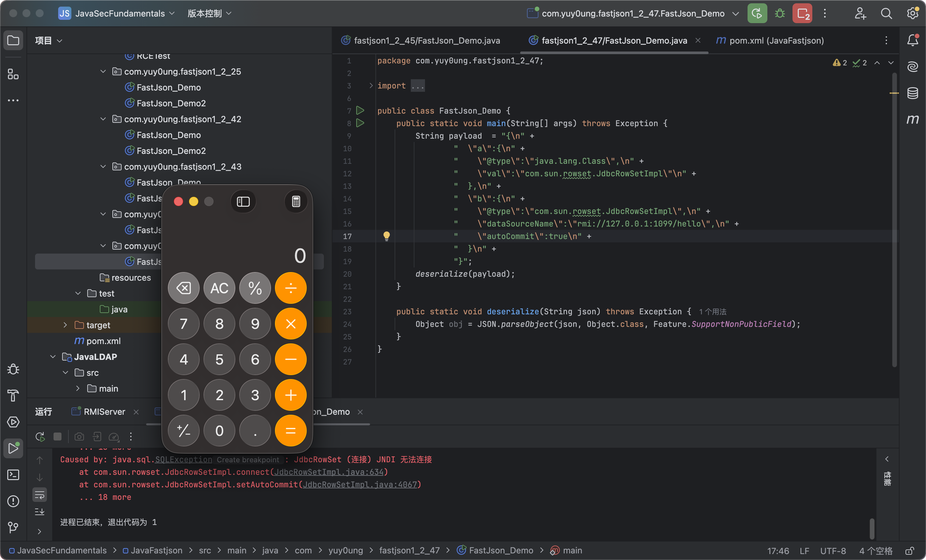This screenshot has height=560, width=926.
Task: Toggle scroll to end in Run console
Action: [x=39, y=511]
